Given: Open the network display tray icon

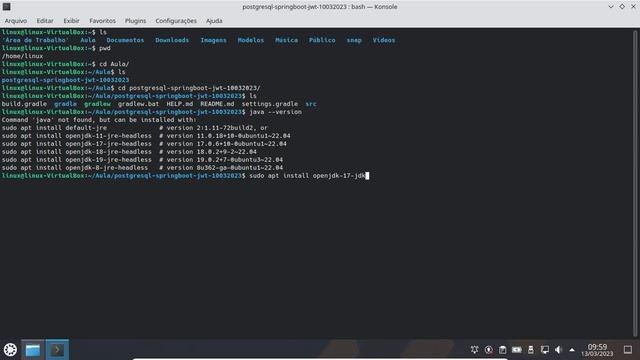Looking at the screenshot, I should pos(545,350).
